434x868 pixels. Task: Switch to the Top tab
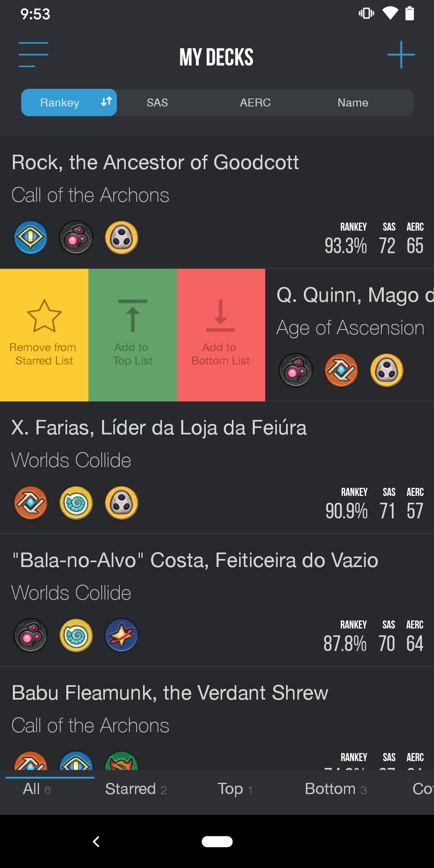coord(235,789)
